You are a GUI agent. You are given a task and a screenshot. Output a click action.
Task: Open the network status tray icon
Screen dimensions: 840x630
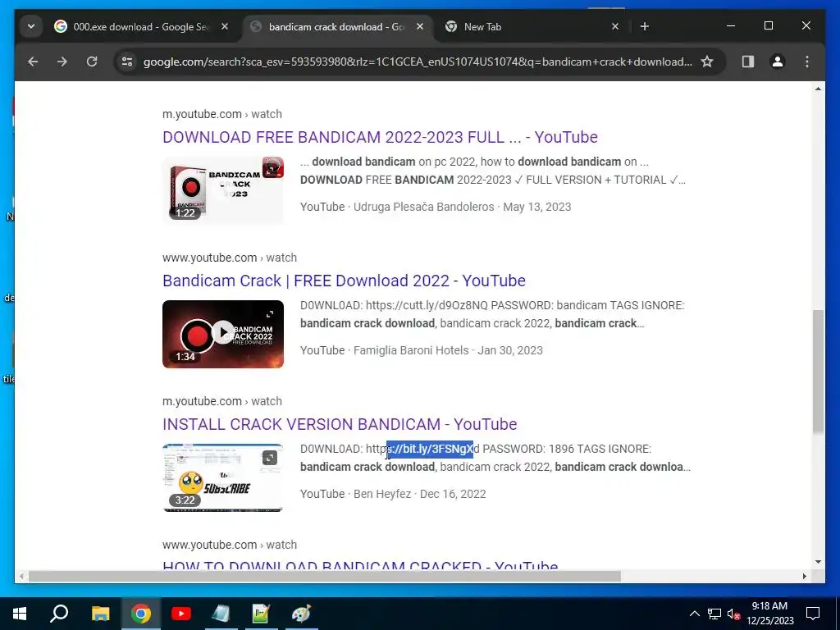[x=714, y=614]
